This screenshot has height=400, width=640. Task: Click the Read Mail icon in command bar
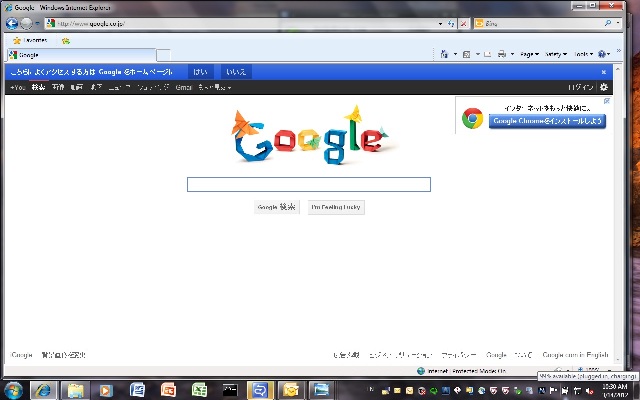pos(487,54)
